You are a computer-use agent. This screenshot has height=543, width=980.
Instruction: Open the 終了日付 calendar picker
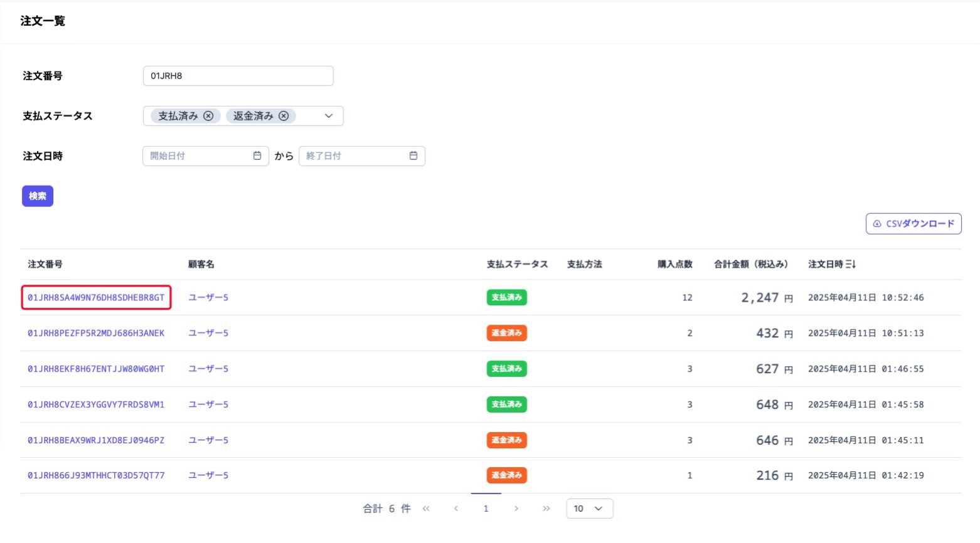point(413,156)
